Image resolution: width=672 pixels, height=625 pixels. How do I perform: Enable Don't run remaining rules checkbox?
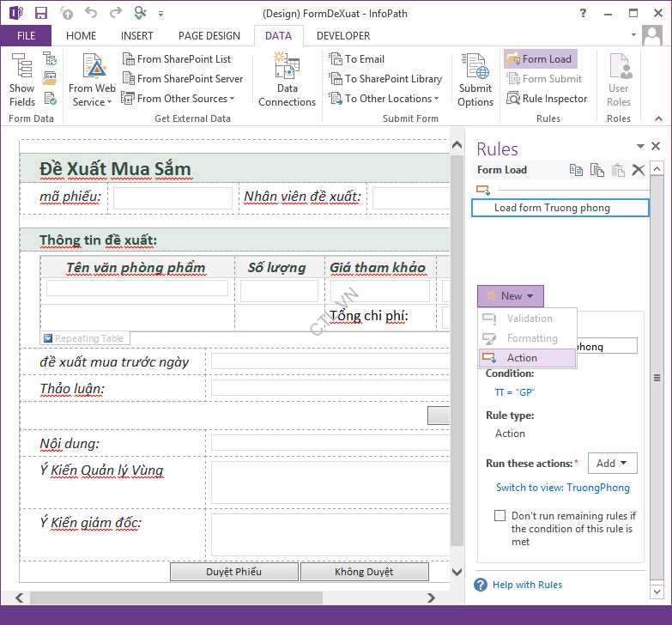499,516
